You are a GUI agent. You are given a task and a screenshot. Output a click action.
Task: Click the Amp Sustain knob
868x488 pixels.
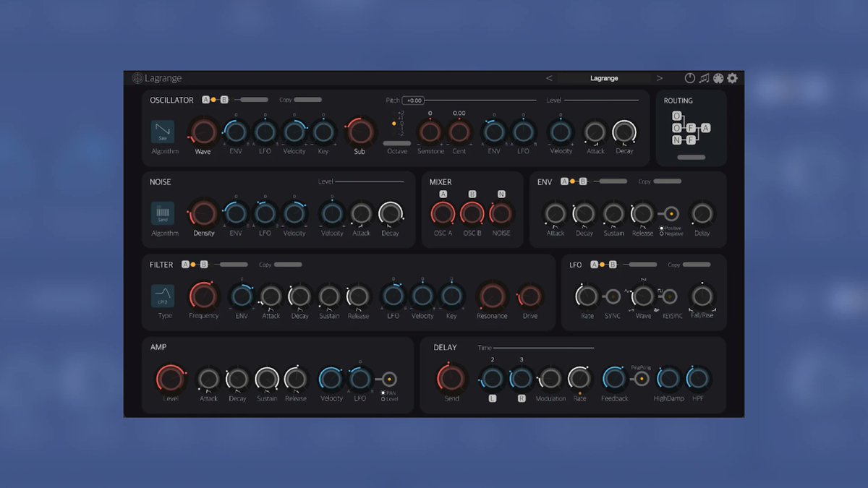(x=267, y=379)
